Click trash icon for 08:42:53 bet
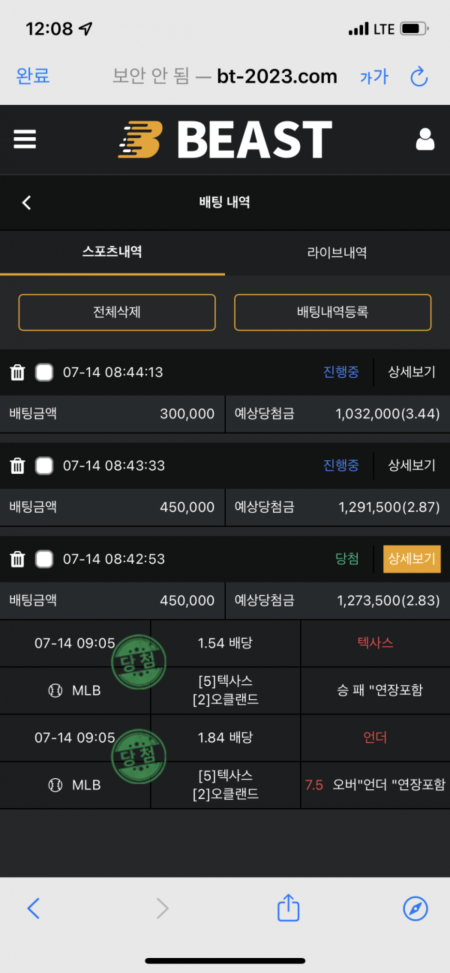The width and height of the screenshot is (450, 973). click(17, 559)
